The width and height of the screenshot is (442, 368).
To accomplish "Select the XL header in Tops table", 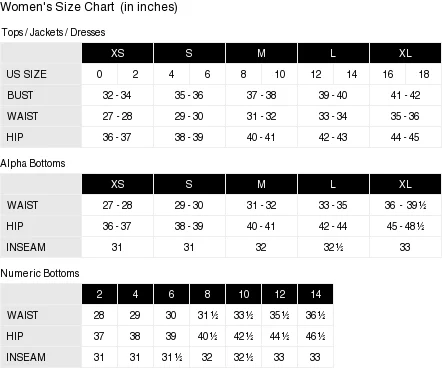I will (405, 53).
